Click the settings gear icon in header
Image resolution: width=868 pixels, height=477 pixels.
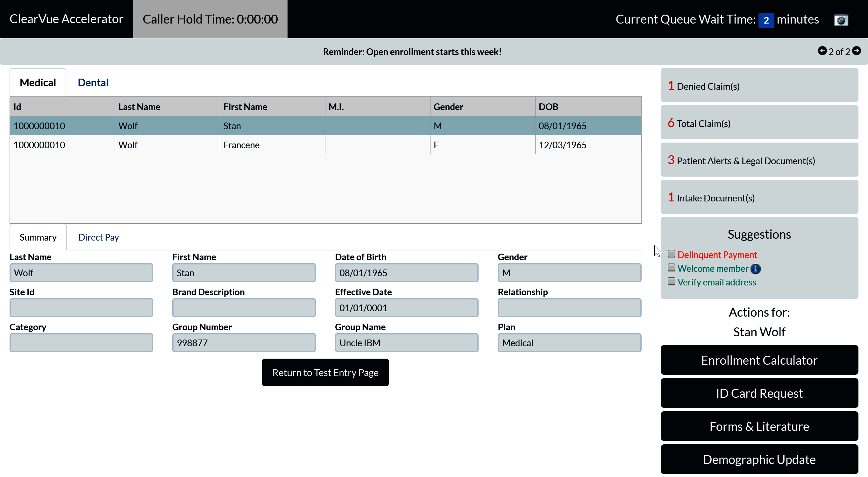(841, 20)
